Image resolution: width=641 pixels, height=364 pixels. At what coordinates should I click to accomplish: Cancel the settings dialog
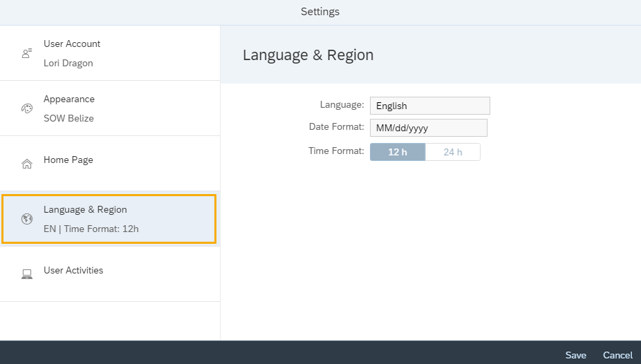617,355
